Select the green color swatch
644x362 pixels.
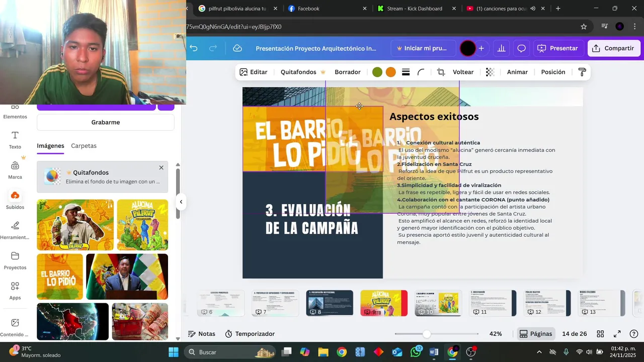(x=377, y=72)
